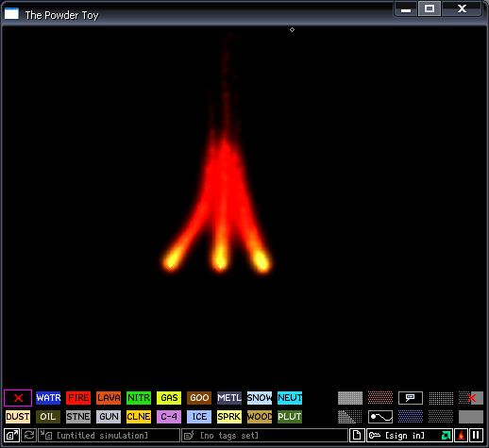The height and width of the screenshot is (448, 489).
Task: Click the new blank simulation page icon
Action: point(357,436)
